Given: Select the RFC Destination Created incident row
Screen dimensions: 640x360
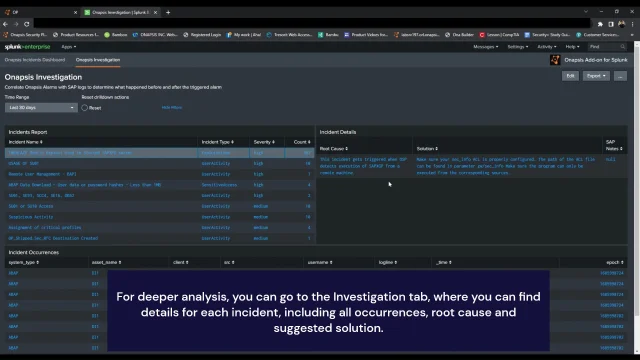Looking at the screenshot, I should [x=160, y=238].
